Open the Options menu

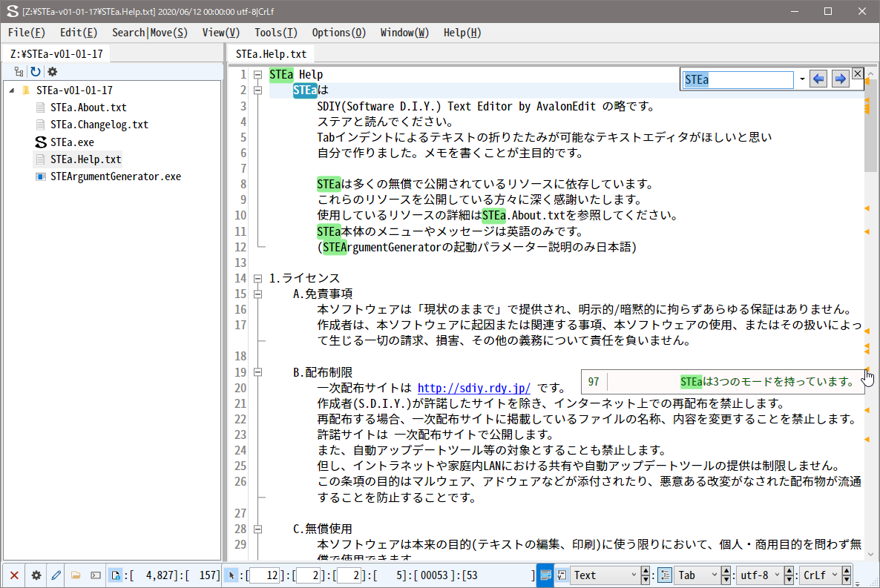tap(339, 33)
